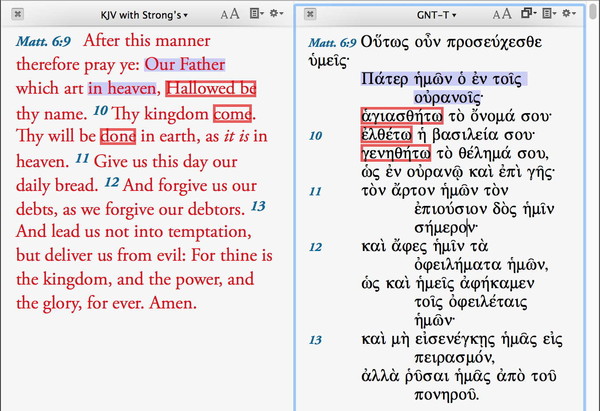The image size is (600, 411).
Task: Click the italic words 'it is' in verse 10
Action: [x=236, y=137]
